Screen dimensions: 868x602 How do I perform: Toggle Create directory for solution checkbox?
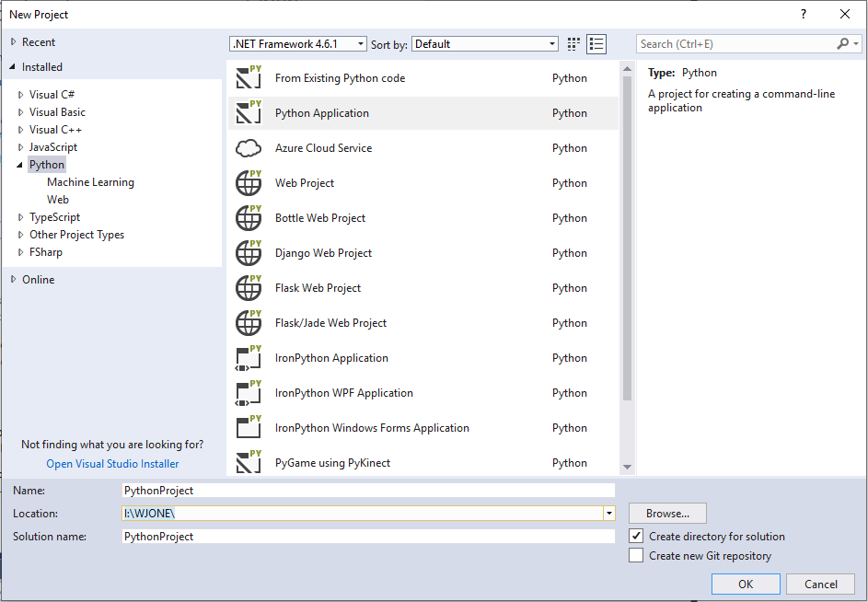point(636,536)
